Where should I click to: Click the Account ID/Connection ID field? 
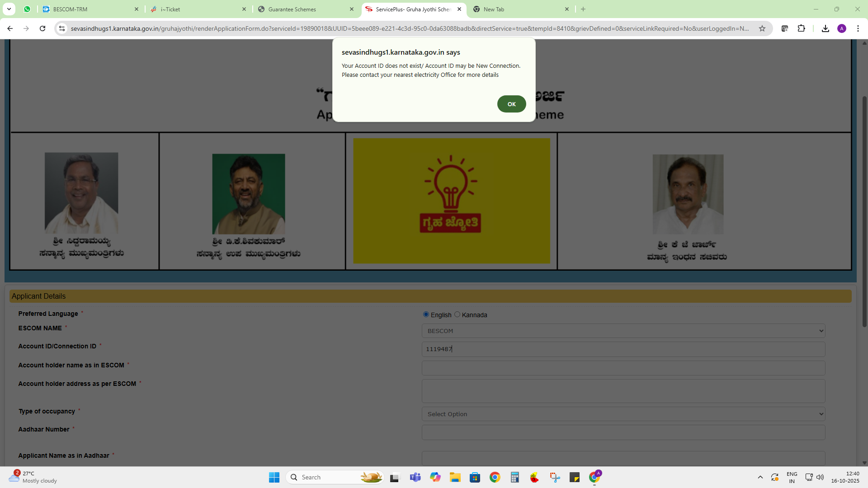(623, 349)
